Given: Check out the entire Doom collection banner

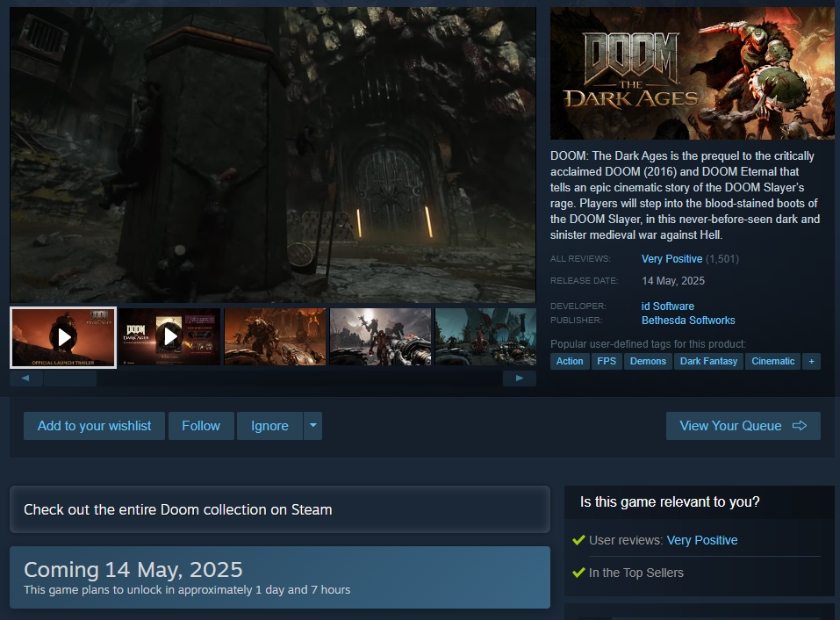Looking at the screenshot, I should [x=279, y=509].
